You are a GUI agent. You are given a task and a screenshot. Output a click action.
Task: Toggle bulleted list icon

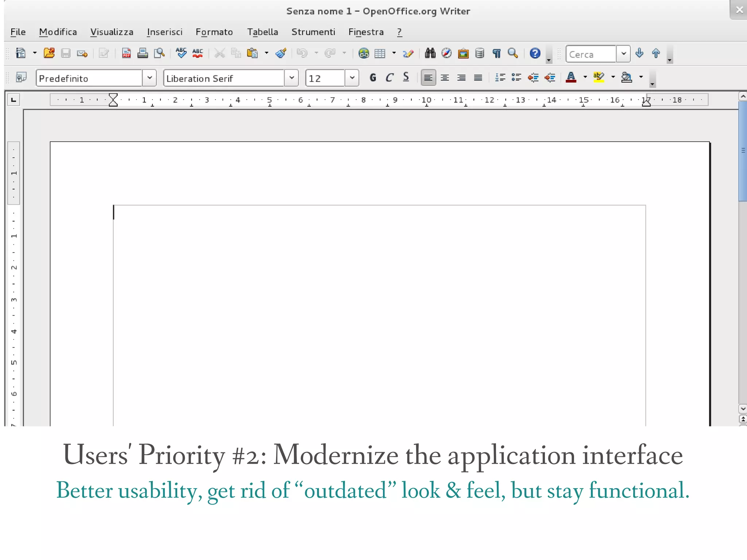tap(516, 77)
